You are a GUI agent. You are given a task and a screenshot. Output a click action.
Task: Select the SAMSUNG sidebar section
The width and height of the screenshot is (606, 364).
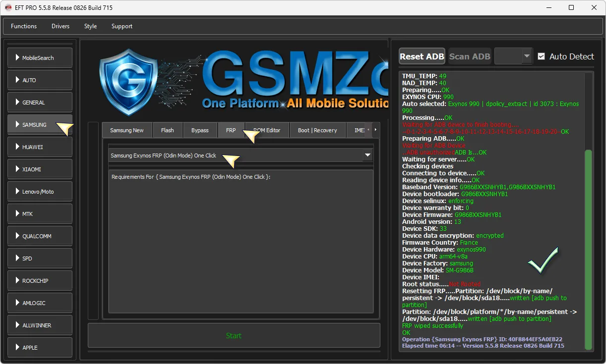coord(40,125)
